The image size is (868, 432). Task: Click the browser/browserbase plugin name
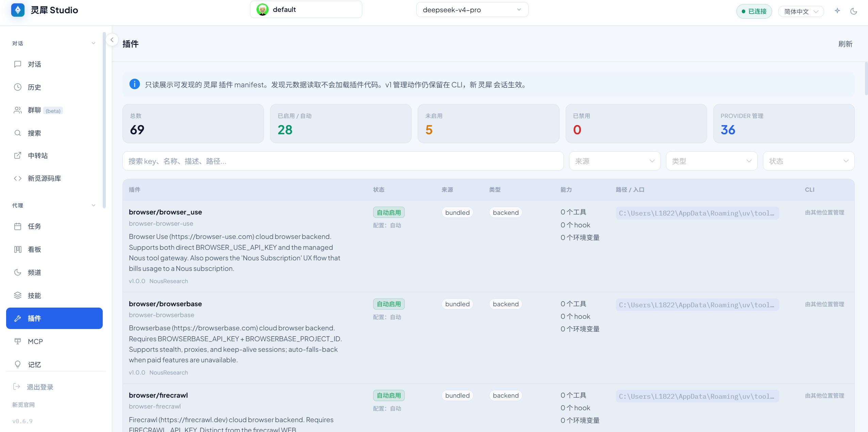click(x=165, y=304)
